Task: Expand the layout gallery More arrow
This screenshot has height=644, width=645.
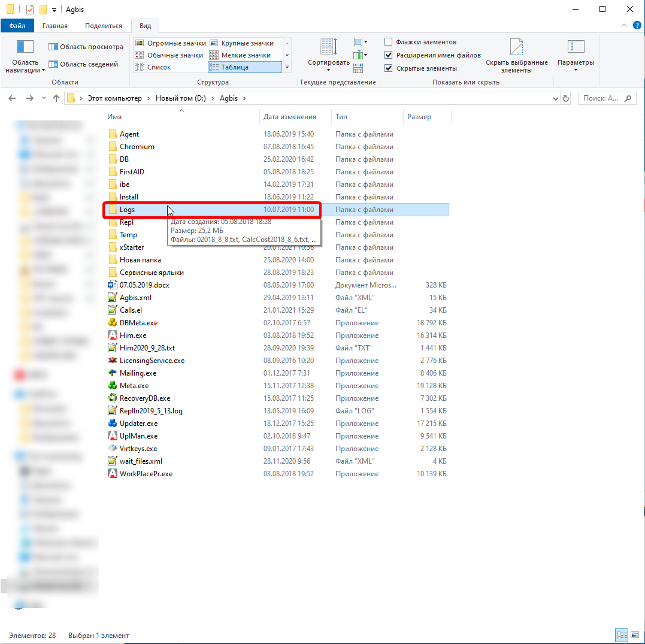Action: click(287, 67)
